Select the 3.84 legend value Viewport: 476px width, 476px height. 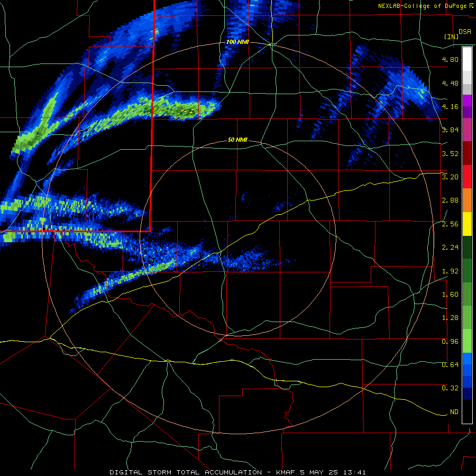point(450,130)
